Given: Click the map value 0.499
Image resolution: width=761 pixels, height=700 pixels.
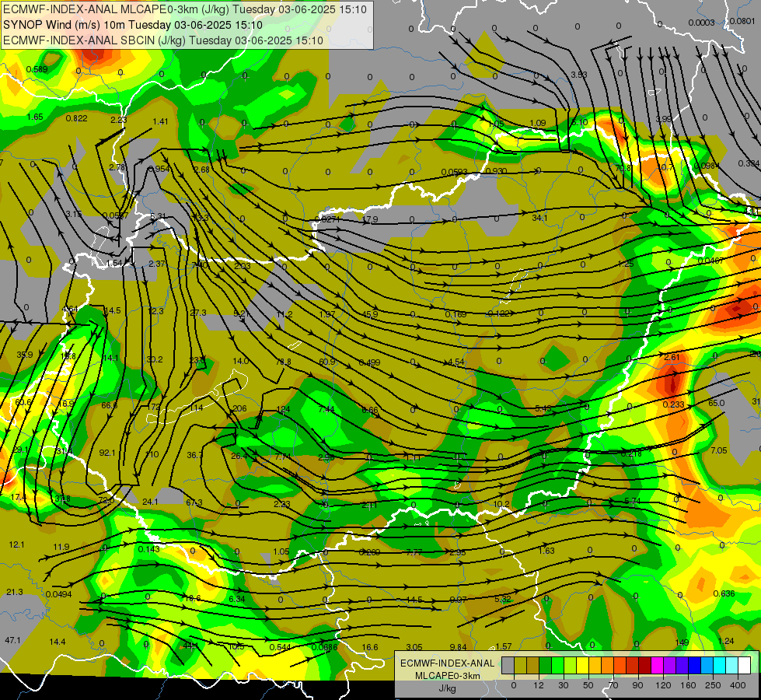Looking at the screenshot, I should [x=370, y=362].
